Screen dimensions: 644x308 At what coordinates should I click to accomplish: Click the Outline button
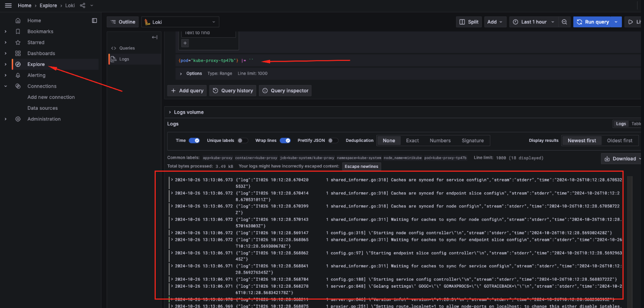tap(123, 22)
